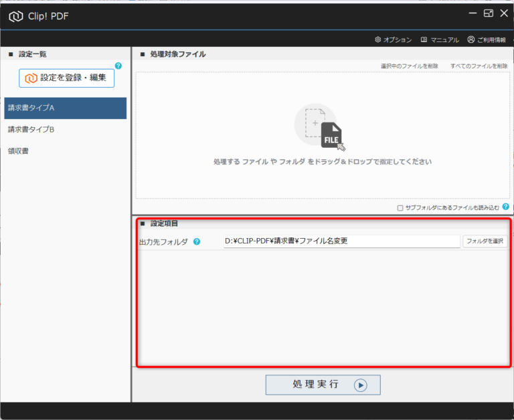The width and height of the screenshot is (514, 420).
Task: Click 選択中のファイルを削除 link
Action: click(x=410, y=66)
